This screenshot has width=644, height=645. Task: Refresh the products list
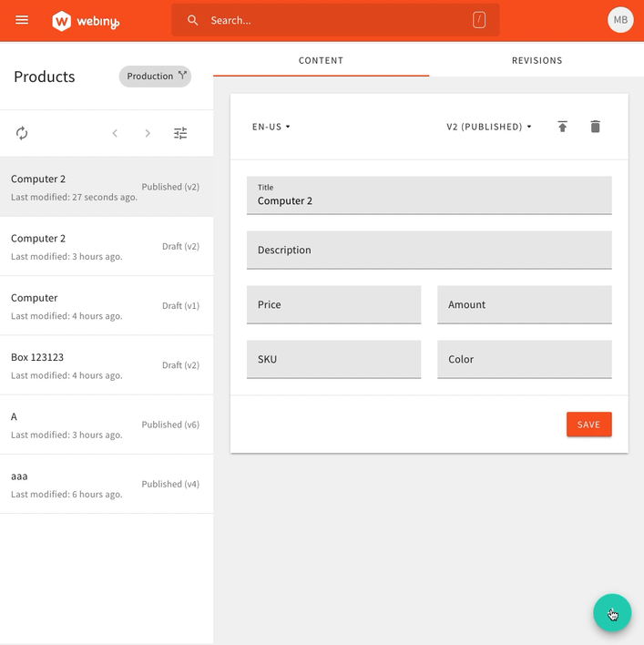tap(22, 133)
